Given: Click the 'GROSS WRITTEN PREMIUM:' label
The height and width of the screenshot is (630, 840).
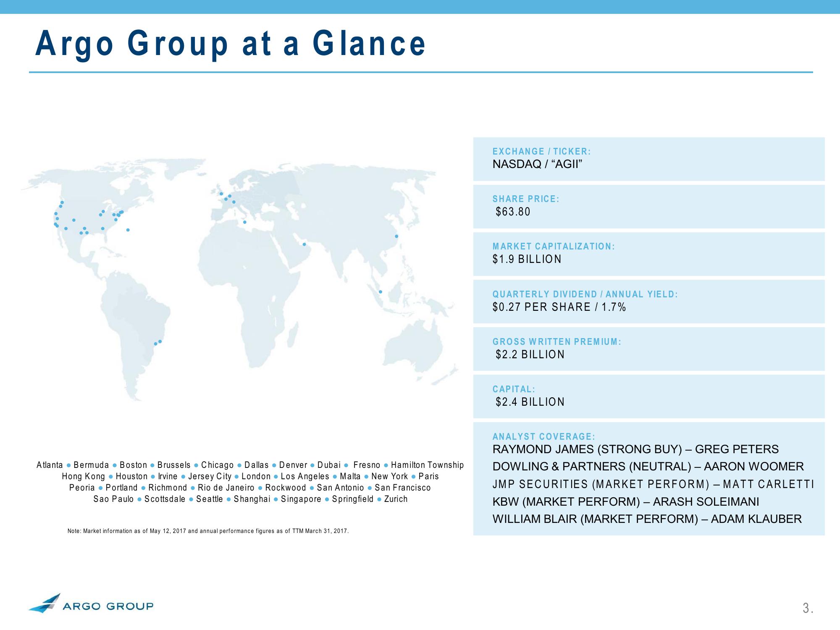Looking at the screenshot, I should point(556,341).
